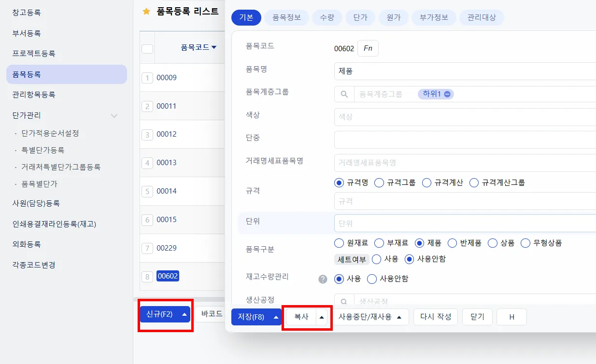Viewport: 596px width, 364px height.
Task: Sort by the 품목코드 column header
Action: click(x=199, y=47)
